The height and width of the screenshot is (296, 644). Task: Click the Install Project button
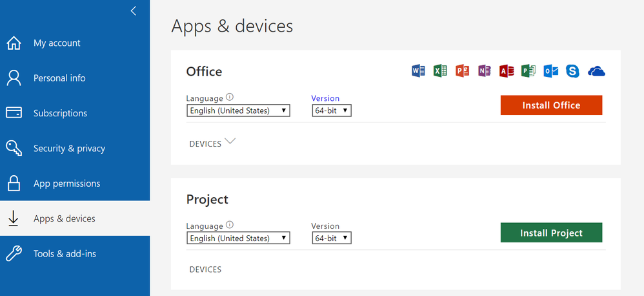pyautogui.click(x=551, y=233)
